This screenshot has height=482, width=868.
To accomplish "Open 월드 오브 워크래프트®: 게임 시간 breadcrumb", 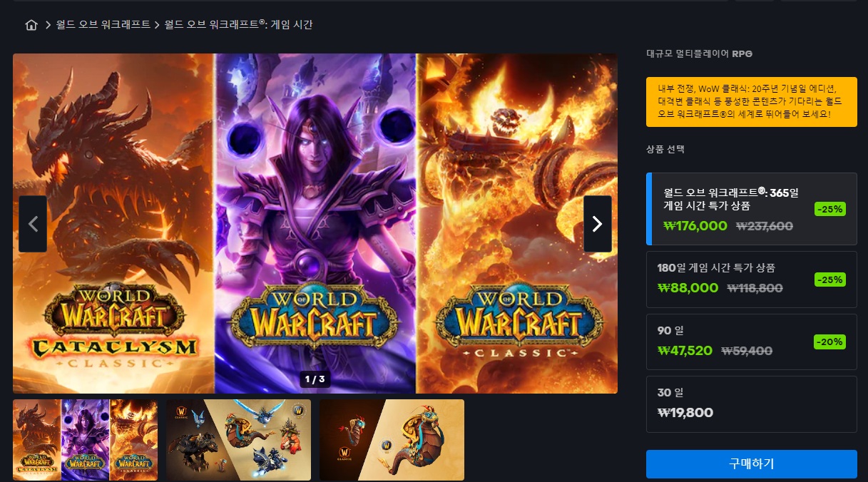I will pos(238,25).
